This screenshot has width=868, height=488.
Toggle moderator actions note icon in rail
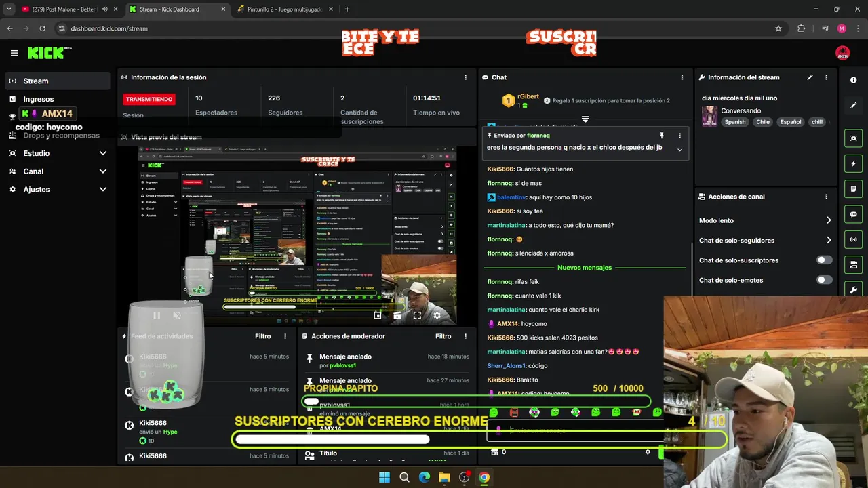pos(853,188)
